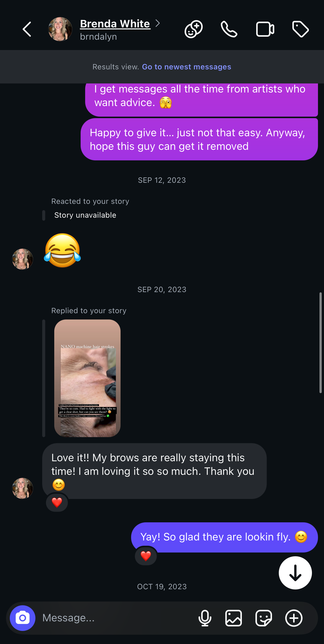This screenshot has width=324, height=644.
Task: Open the NANO machine hair strokes story
Action: point(87,378)
